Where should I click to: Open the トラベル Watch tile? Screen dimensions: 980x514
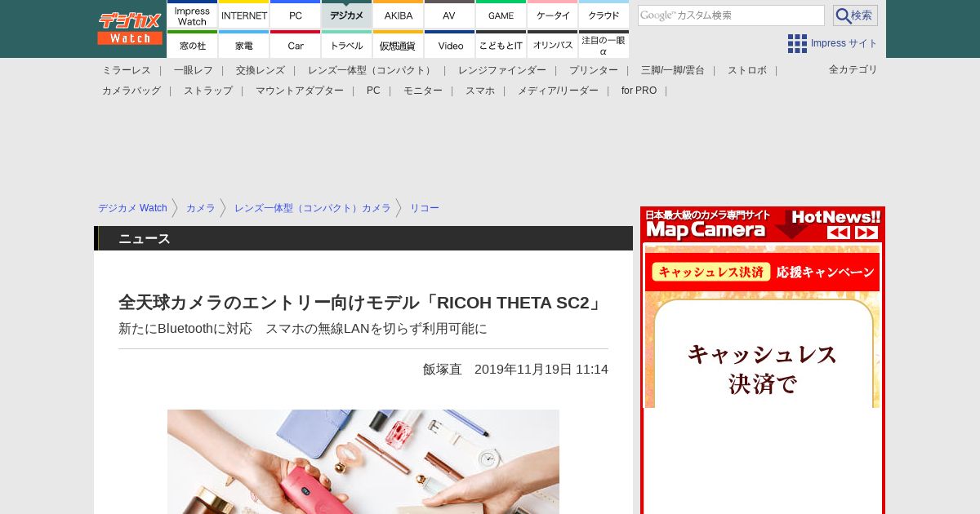pos(347,45)
